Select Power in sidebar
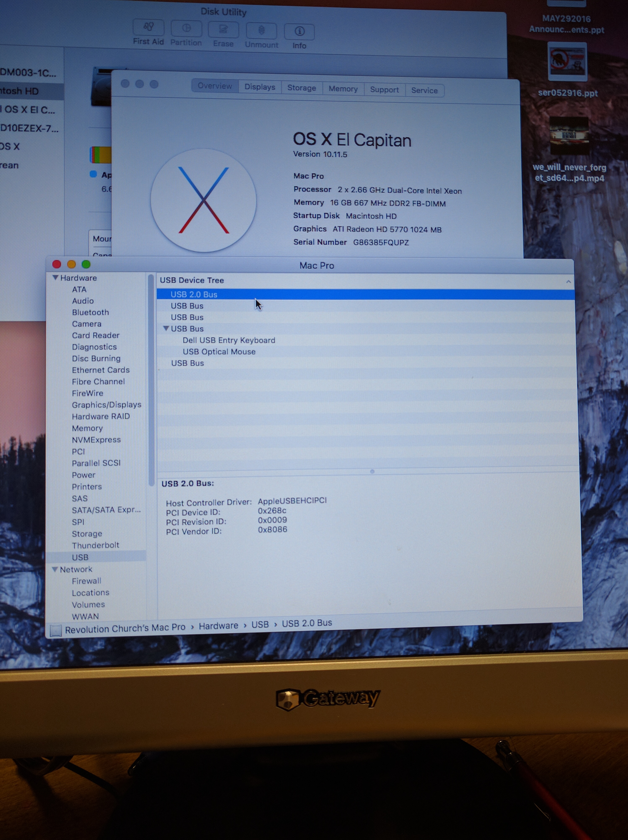This screenshot has width=628, height=840. point(84,475)
